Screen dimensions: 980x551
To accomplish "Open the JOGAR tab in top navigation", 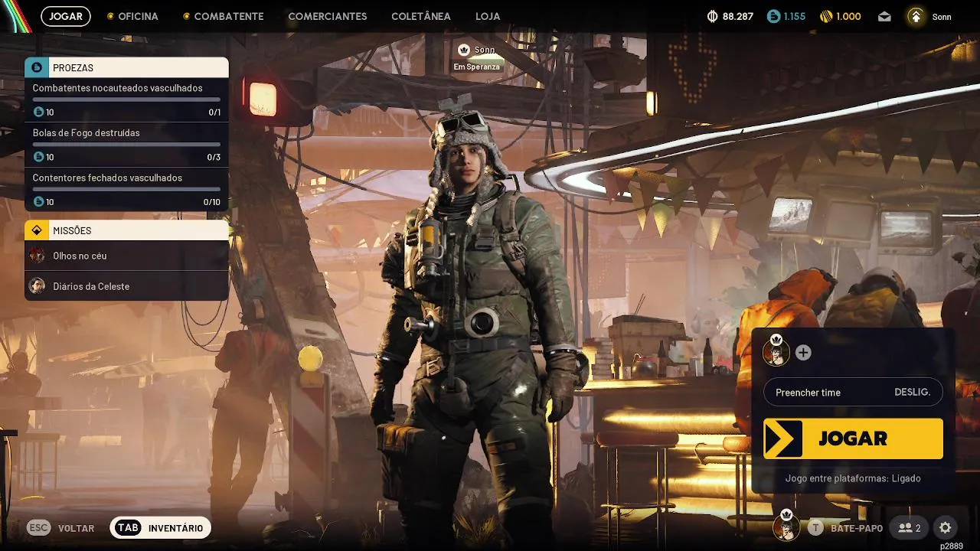I will 66,16.
